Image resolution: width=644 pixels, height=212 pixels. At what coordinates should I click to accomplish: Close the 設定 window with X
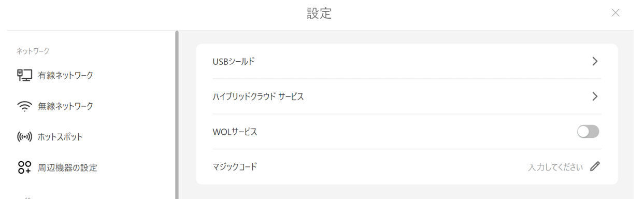click(x=616, y=13)
